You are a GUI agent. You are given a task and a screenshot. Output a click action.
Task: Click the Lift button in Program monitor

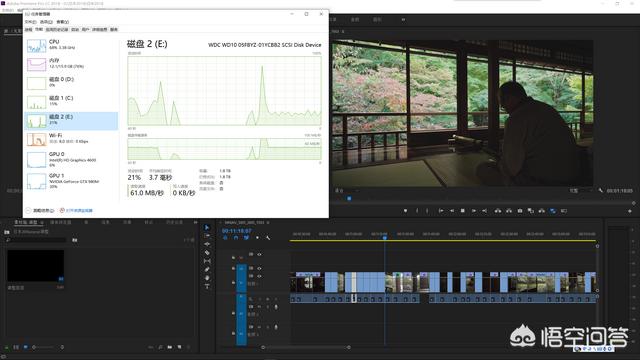pyautogui.click(x=498, y=211)
